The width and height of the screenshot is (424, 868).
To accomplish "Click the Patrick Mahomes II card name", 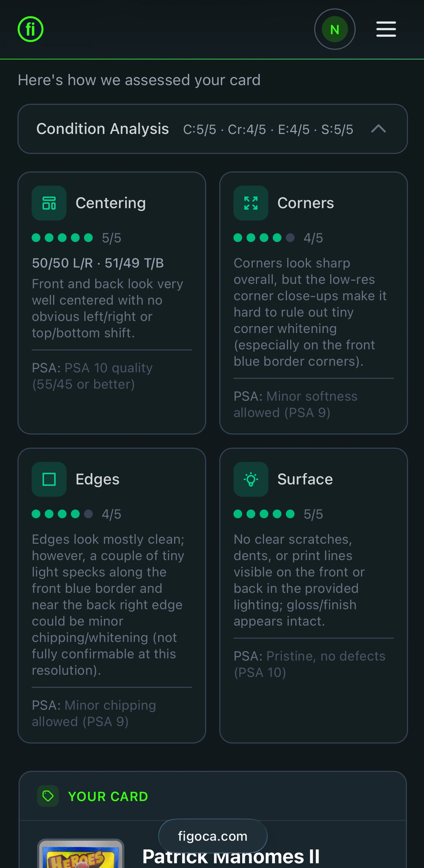I will tap(231, 857).
